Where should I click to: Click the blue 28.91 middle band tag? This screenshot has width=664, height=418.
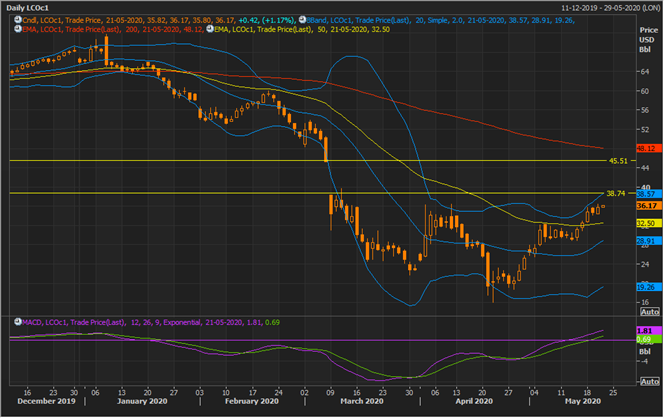[649, 241]
